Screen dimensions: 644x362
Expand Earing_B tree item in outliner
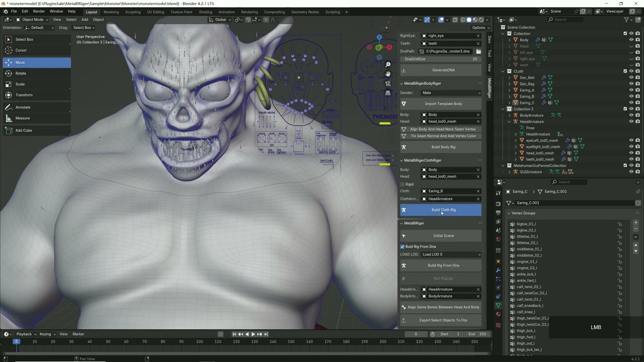(x=509, y=97)
